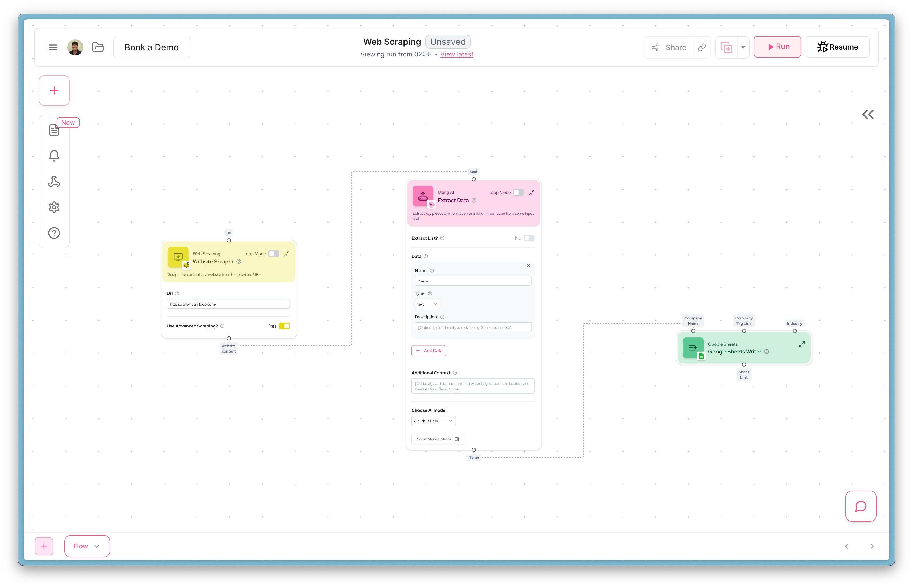Open the Claude 3 Haiku model dropdown
Viewport: 913px width, 588px height.
point(433,421)
